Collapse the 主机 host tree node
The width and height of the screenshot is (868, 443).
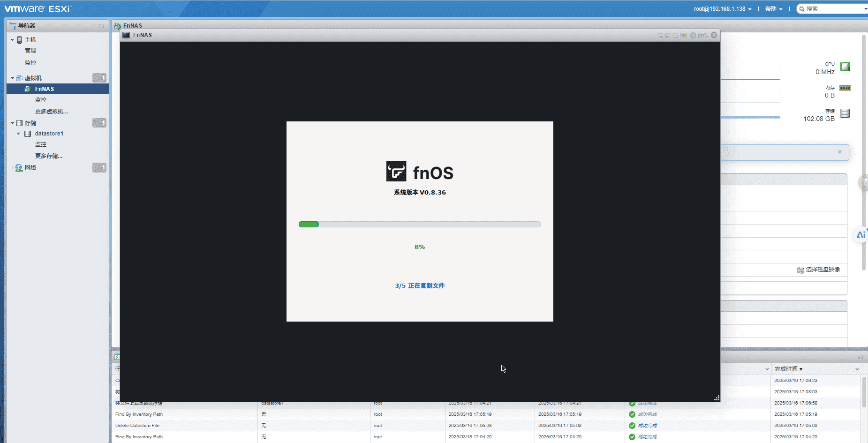pyautogui.click(x=12, y=40)
